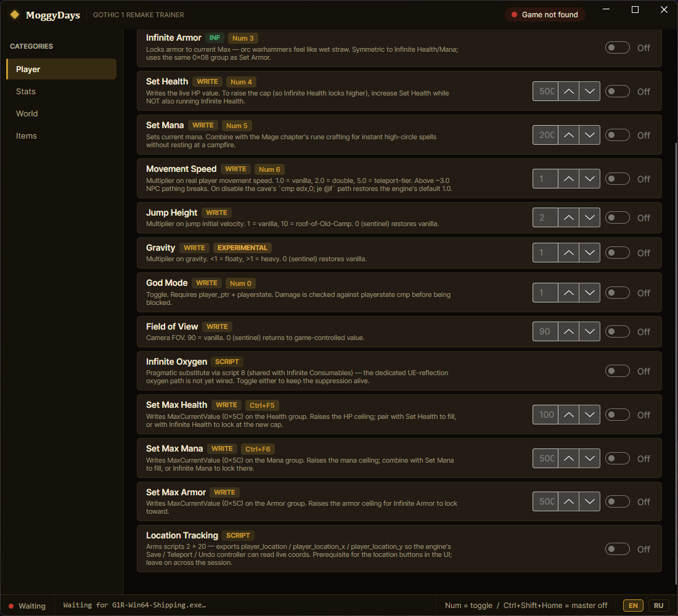Decrease Set Health value with down arrow
Viewport: 678px width, 616px height.
[x=589, y=91]
